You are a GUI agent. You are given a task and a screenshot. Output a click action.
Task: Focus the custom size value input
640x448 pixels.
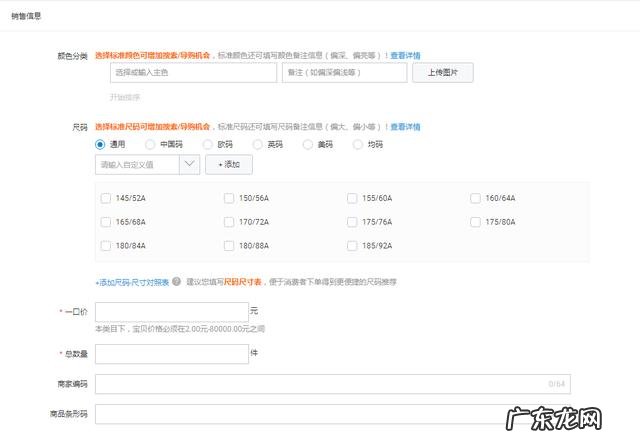(x=137, y=164)
